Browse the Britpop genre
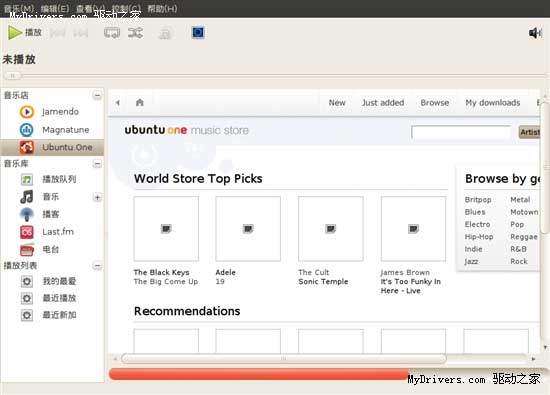This screenshot has width=550, height=395. [x=478, y=200]
